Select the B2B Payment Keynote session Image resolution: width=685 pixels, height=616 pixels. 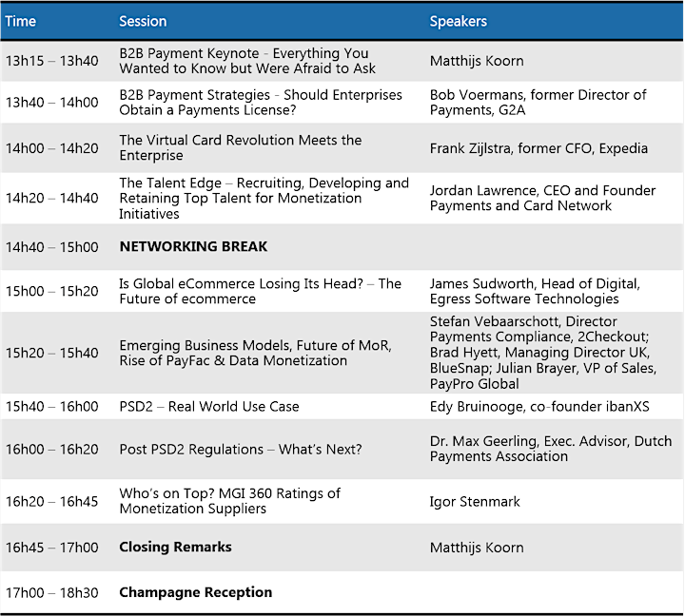click(x=247, y=61)
